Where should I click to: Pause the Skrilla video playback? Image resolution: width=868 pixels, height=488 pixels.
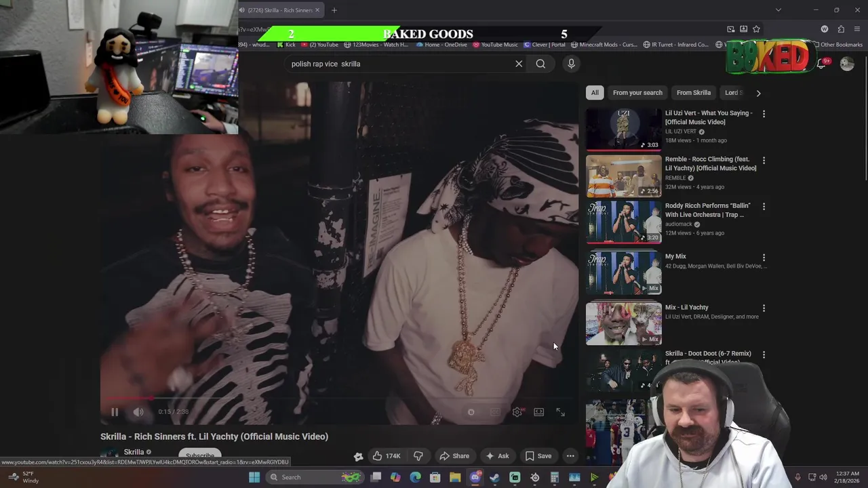click(x=115, y=411)
